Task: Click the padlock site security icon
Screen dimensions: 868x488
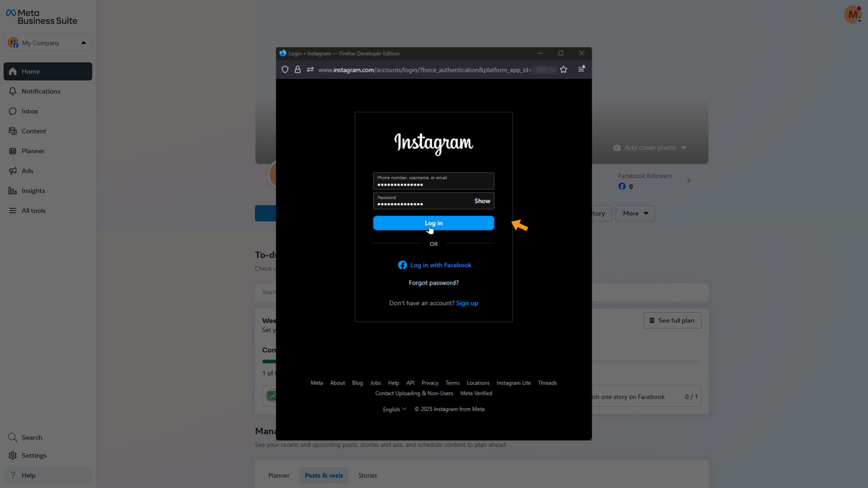Action: tap(297, 70)
